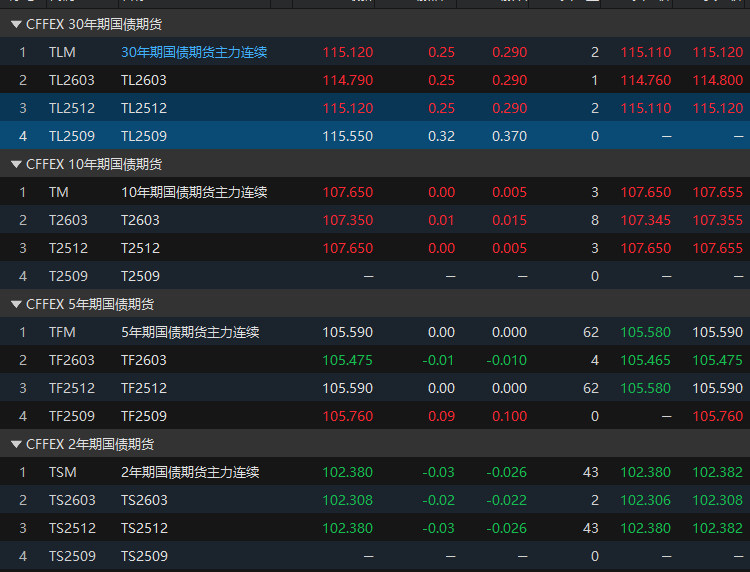Select the TF2603 code cell
The height and width of the screenshot is (572, 750).
72,360
